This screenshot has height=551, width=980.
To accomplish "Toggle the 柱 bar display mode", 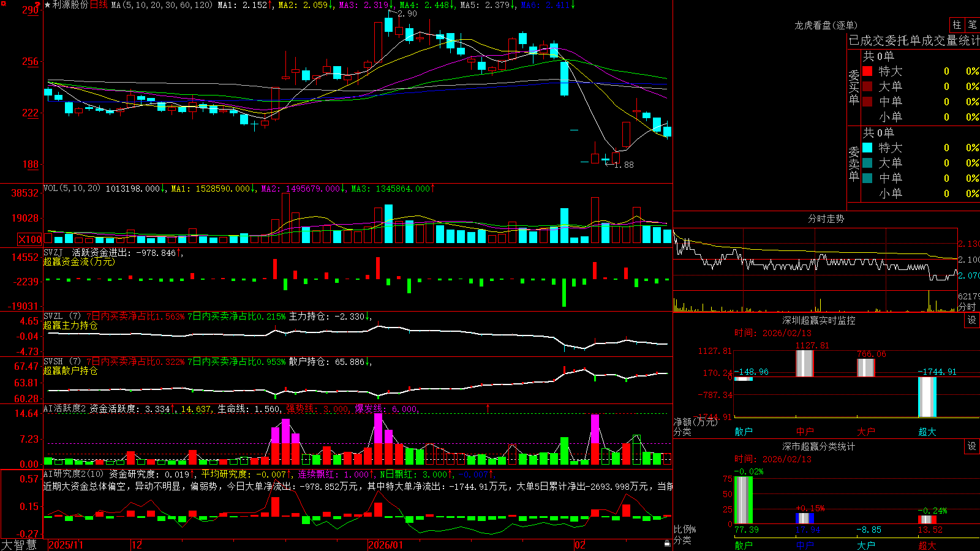I will point(957,25).
